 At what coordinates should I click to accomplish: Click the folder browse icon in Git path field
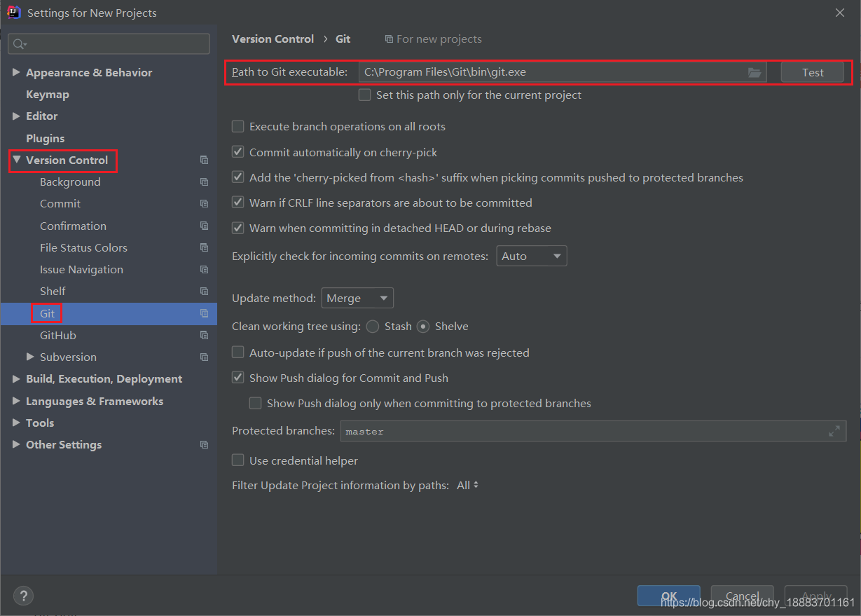coord(754,72)
